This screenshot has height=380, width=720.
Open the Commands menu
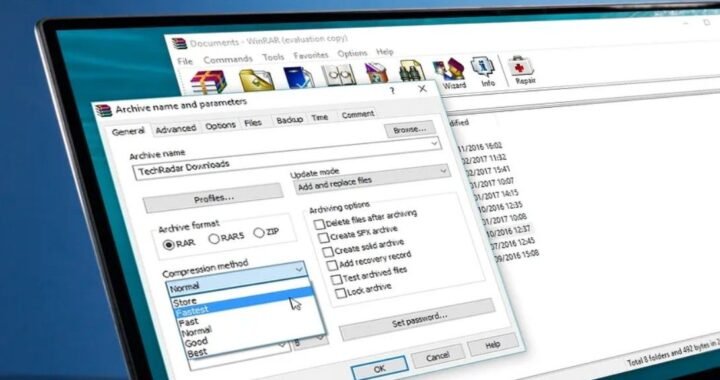point(228,59)
